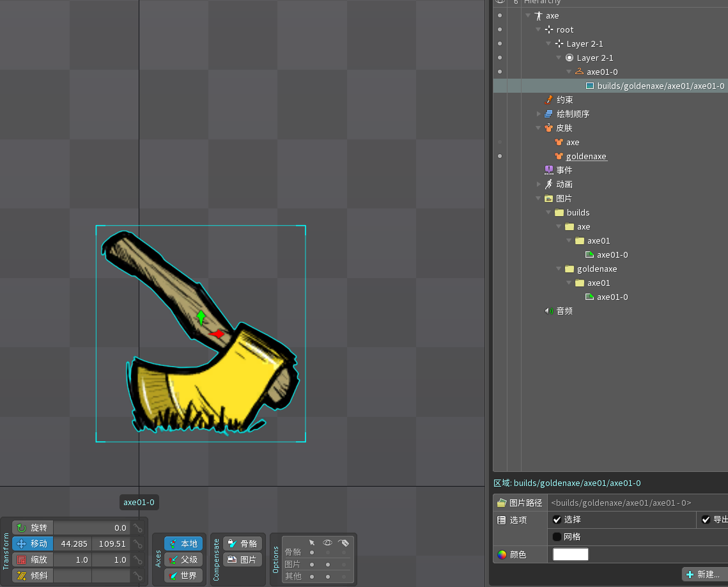728x587 pixels.
Task: Choose the Shear (倾斜) tool
Action: pos(33,575)
